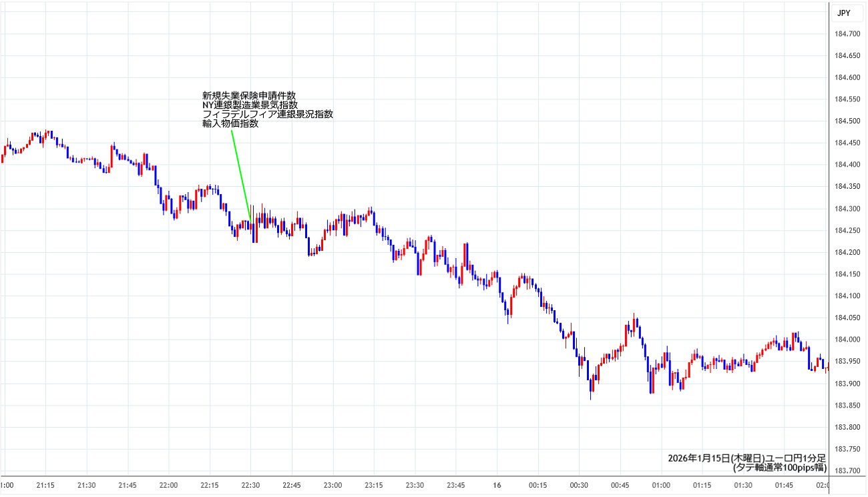The image size is (868, 497).
Task: Select the 00:30 time axis label
Action: (x=579, y=485)
